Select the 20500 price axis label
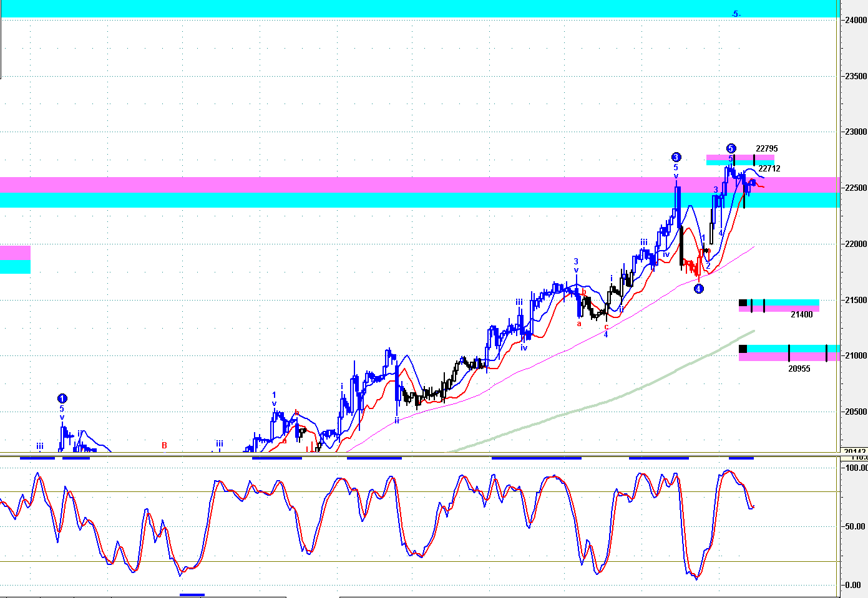The height and width of the screenshot is (598, 868). [x=856, y=412]
